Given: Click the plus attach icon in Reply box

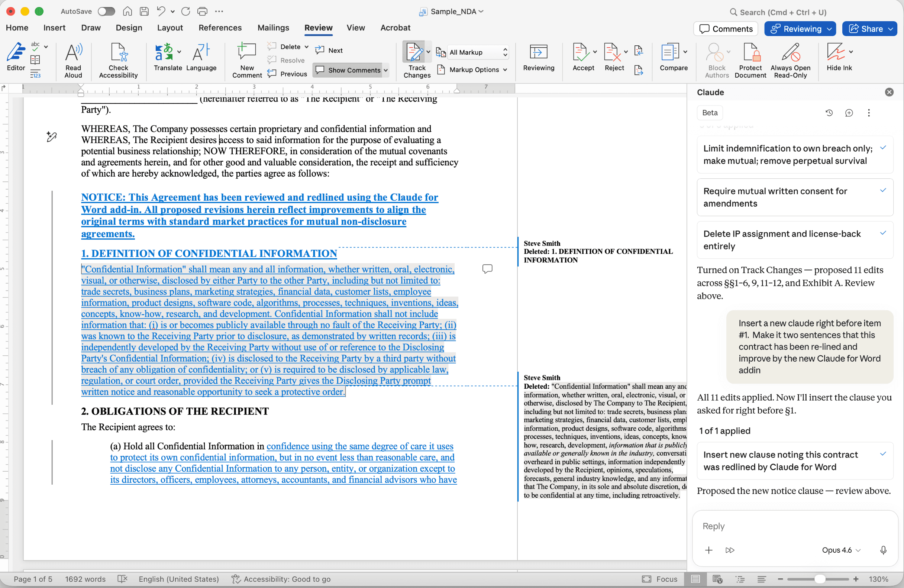Looking at the screenshot, I should coord(709,550).
